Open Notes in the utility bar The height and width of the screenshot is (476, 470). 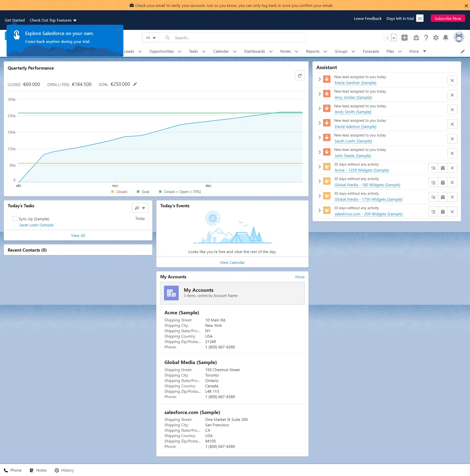tap(38, 470)
